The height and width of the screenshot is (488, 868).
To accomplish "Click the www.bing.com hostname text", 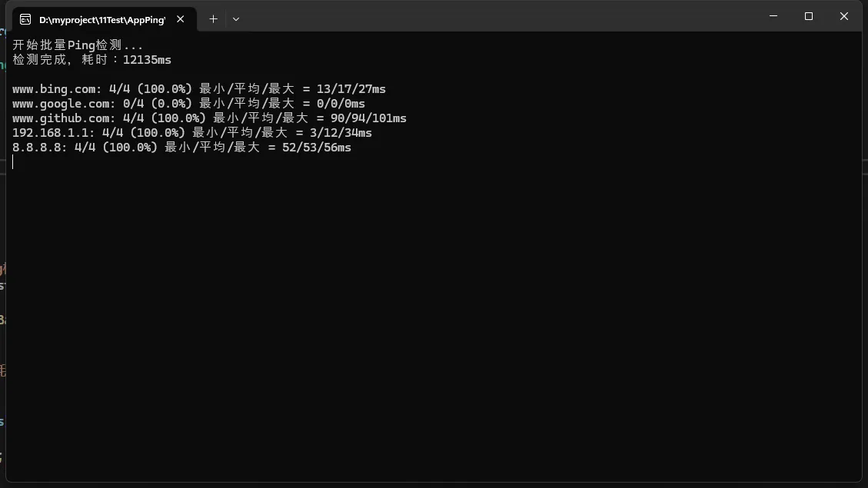I will coord(53,89).
